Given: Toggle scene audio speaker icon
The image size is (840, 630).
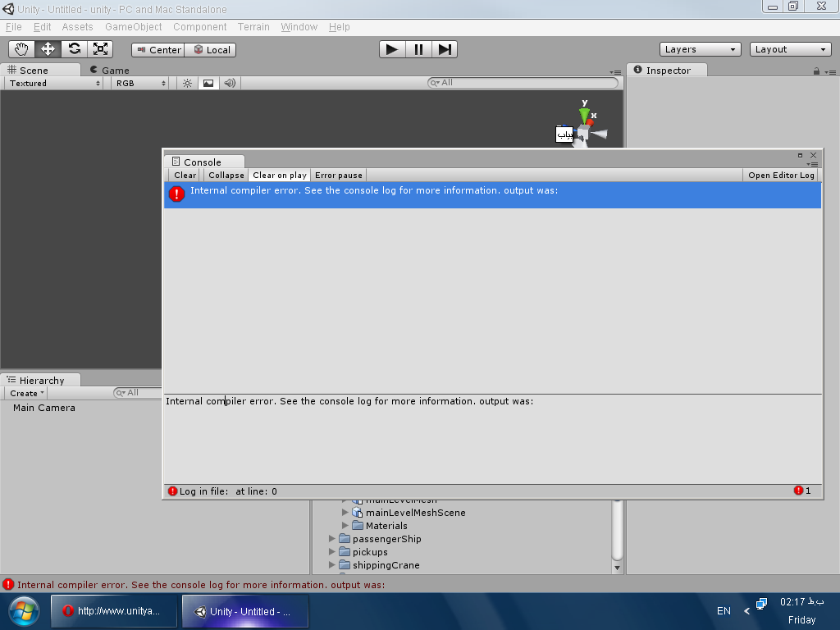Looking at the screenshot, I should click(230, 83).
